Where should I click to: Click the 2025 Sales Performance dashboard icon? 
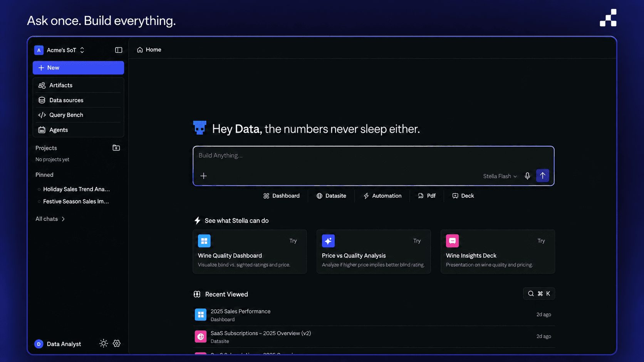201,315
